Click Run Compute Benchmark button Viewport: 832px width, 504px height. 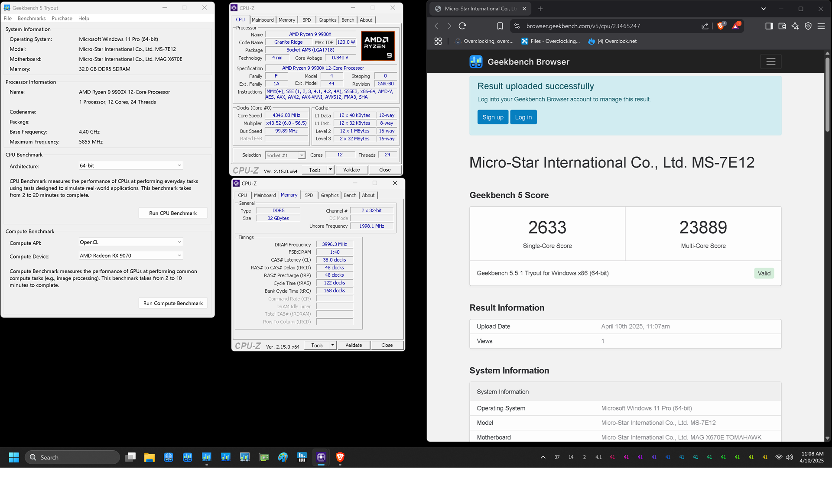(173, 303)
